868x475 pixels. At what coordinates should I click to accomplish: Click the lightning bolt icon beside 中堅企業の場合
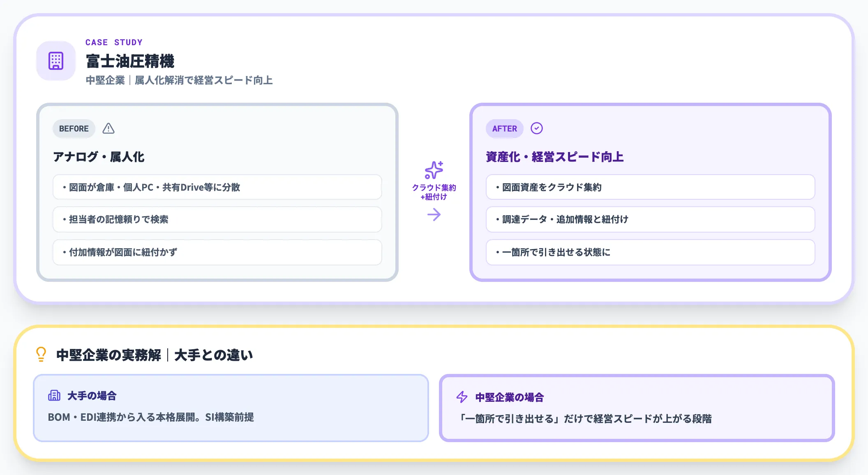462,397
